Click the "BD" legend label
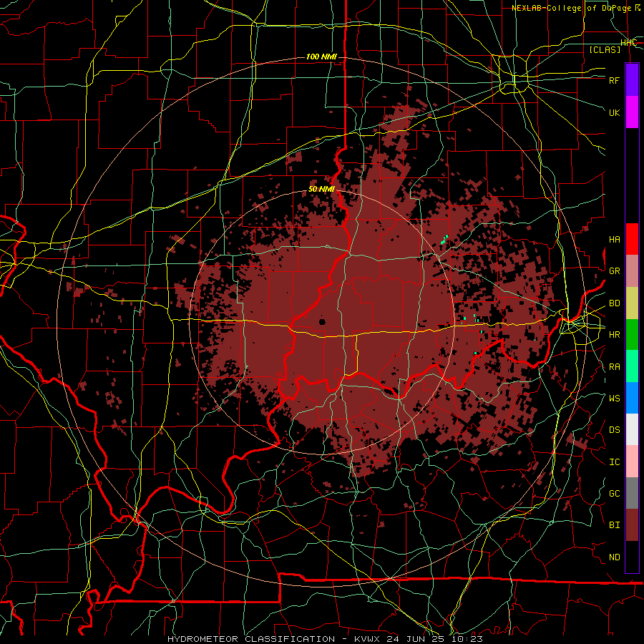 coord(615,303)
